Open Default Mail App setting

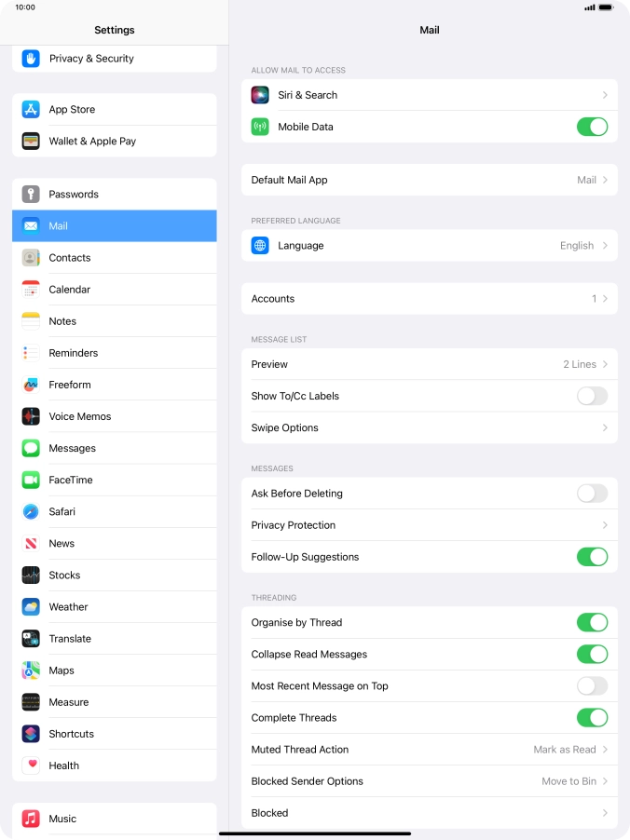[430, 180]
